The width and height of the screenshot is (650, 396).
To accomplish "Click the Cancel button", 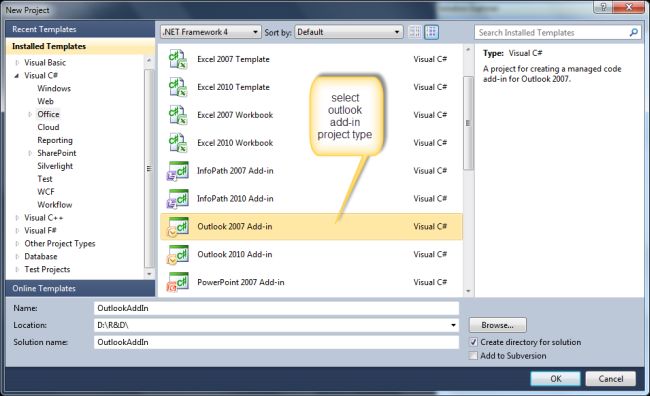I will (x=611, y=379).
